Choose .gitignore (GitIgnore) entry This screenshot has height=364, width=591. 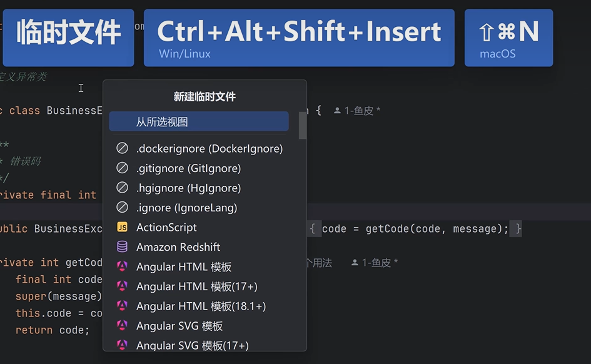pos(188,168)
